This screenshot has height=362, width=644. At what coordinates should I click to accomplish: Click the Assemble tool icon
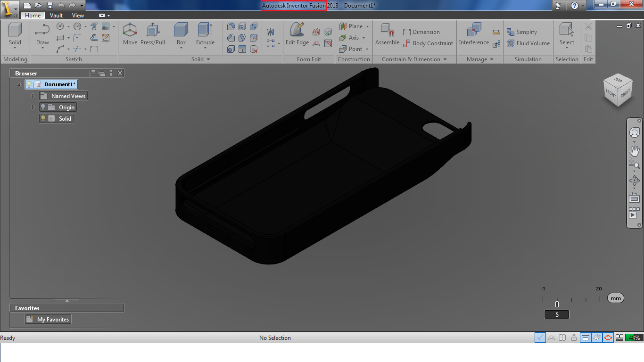coord(387,34)
